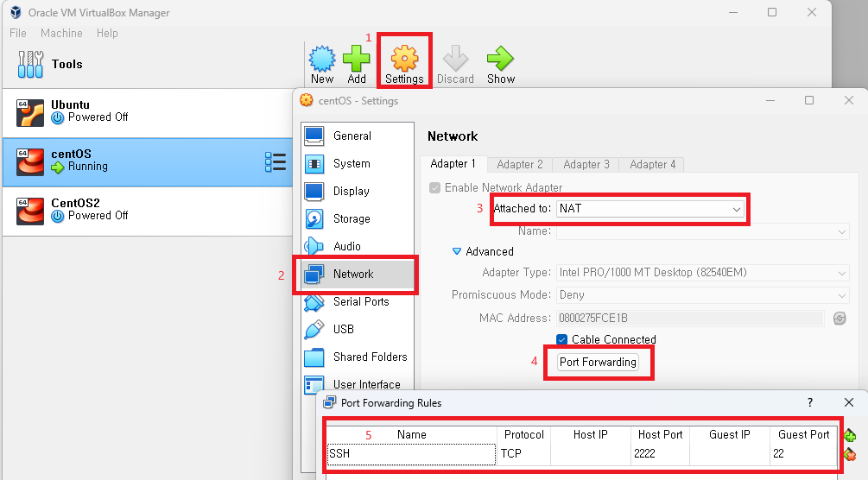Click the Host Port value 2222
This screenshot has width=868, height=480.
(660, 454)
